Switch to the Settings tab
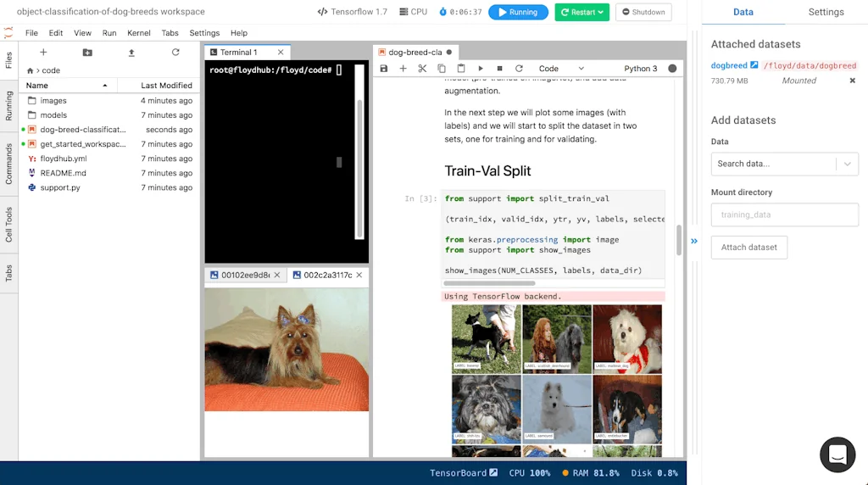 (826, 13)
